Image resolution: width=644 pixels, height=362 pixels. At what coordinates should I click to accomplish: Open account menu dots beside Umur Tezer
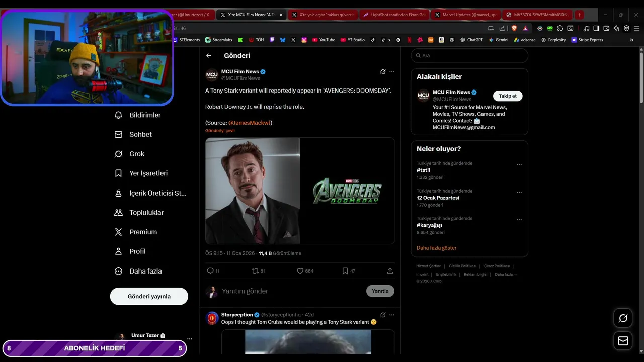tap(190, 339)
